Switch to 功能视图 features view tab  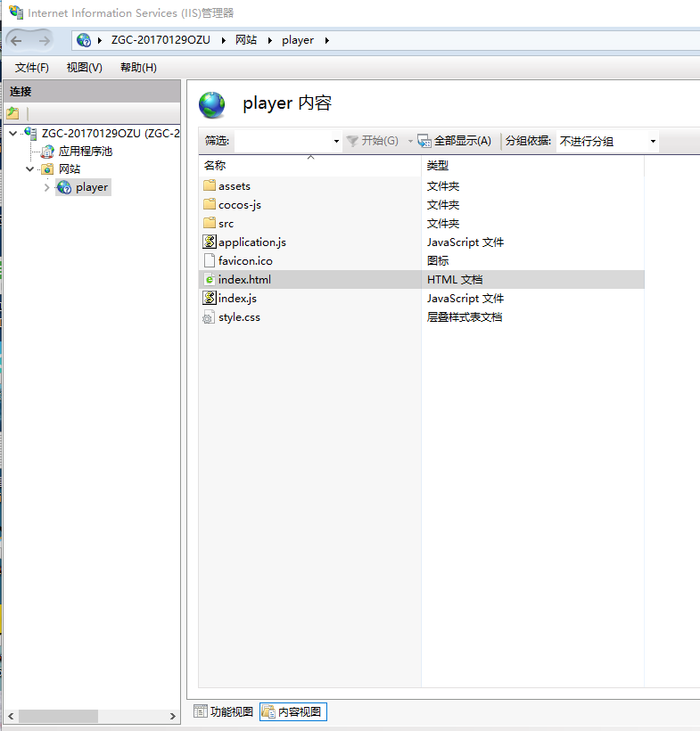[x=224, y=712]
